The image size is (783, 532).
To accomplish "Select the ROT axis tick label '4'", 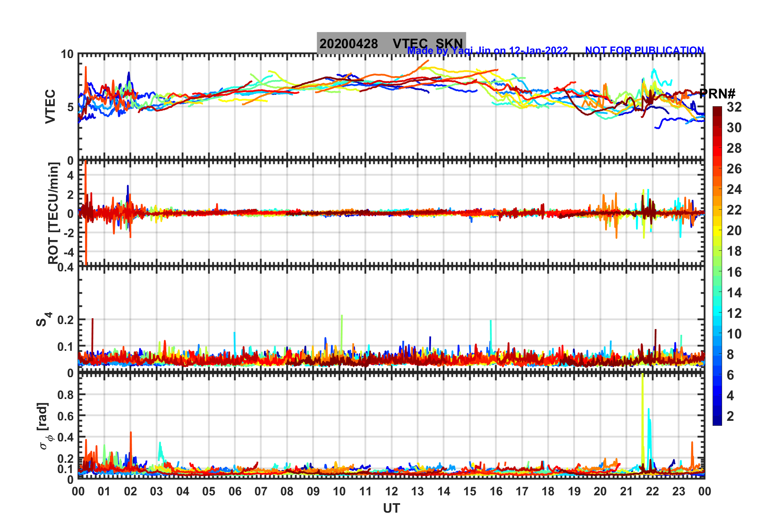I will pos(70,175).
